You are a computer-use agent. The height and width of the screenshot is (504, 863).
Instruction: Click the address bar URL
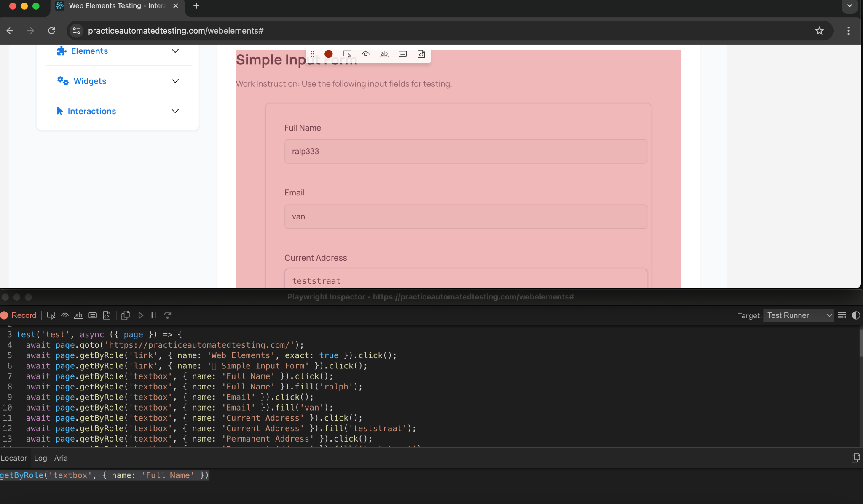(x=176, y=31)
